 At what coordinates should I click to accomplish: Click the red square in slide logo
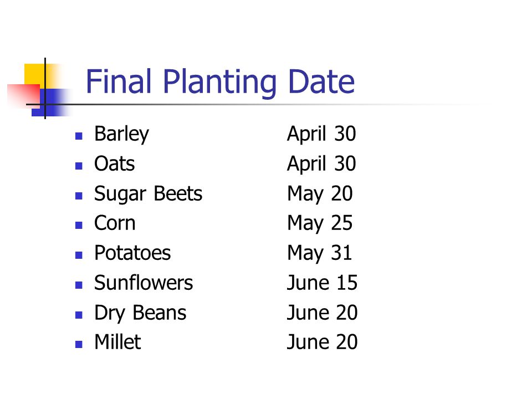(24, 96)
